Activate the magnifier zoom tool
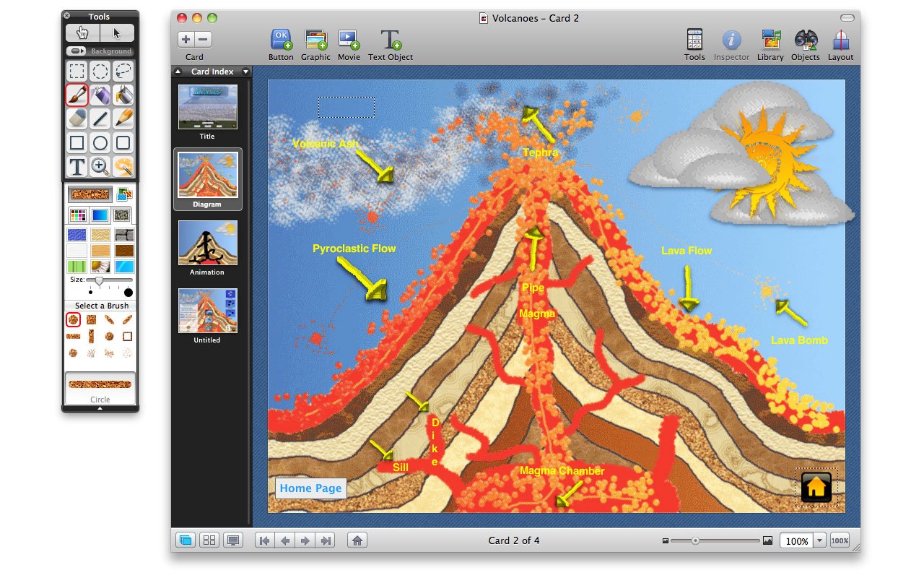This screenshot has height=578, width=924. coord(100,166)
